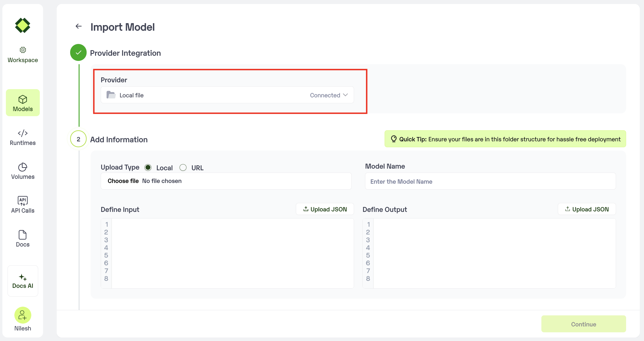This screenshot has height=341, width=644.
Task: Select the URL upload type radio
Action: pyautogui.click(x=183, y=168)
